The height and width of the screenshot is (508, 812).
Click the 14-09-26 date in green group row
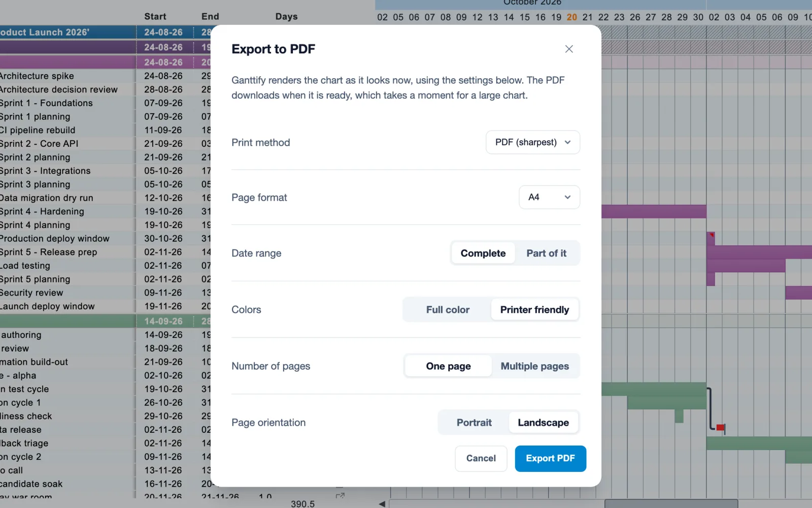pos(163,321)
